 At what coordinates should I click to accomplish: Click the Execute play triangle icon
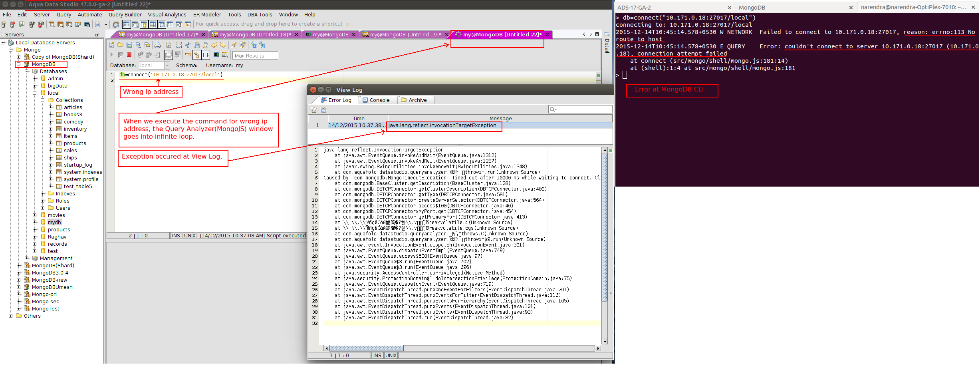pos(112,55)
